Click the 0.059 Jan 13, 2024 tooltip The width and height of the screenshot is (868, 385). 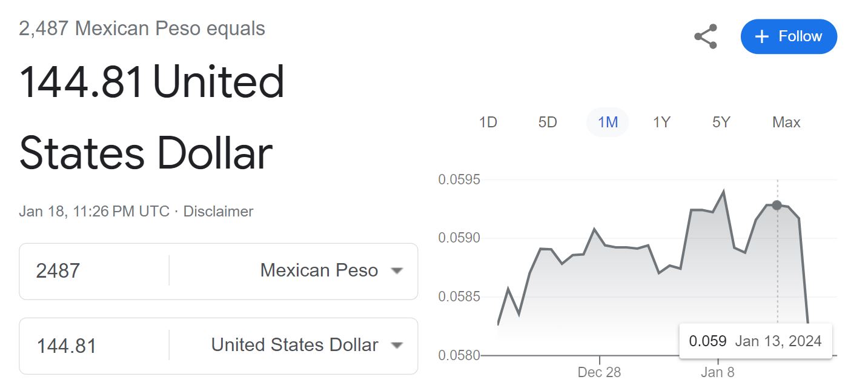755,341
